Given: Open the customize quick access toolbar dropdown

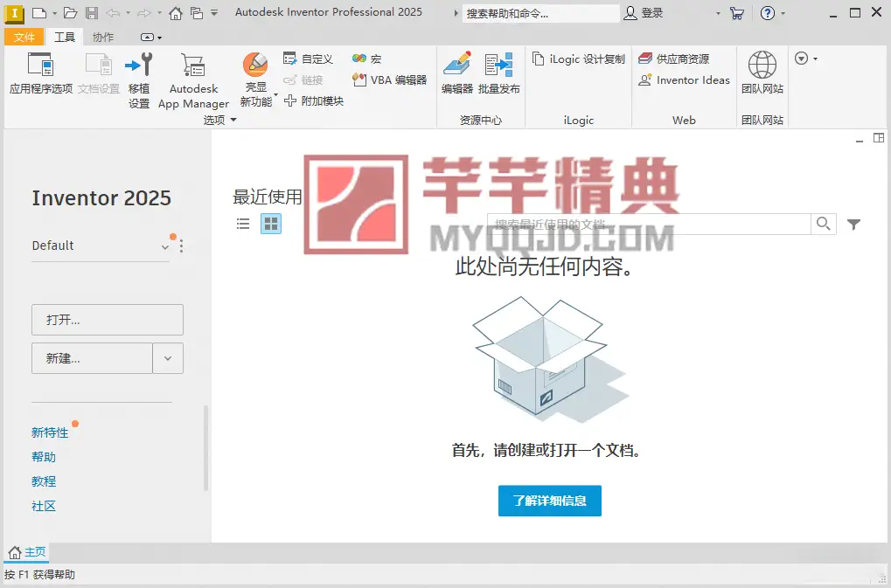Looking at the screenshot, I should [x=214, y=13].
